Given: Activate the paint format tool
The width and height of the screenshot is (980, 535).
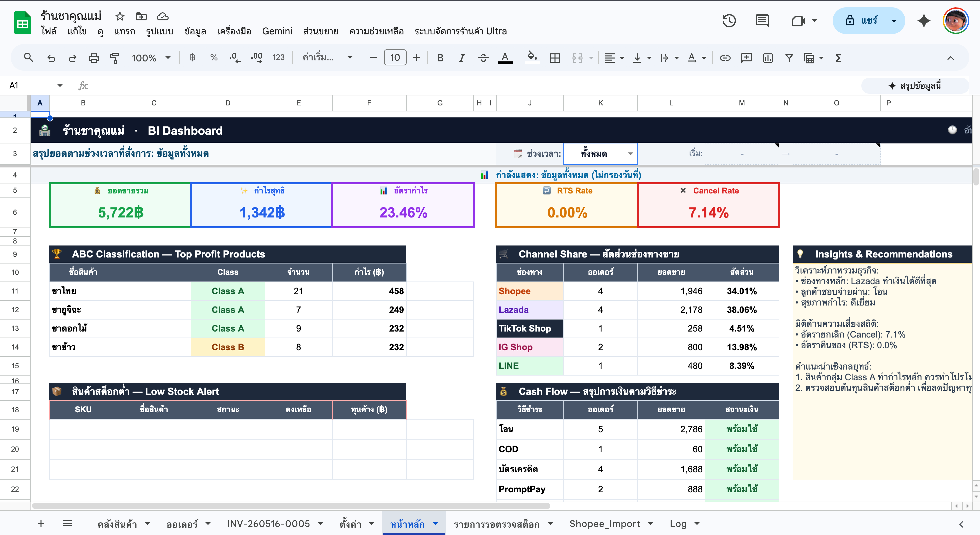Looking at the screenshot, I should tap(115, 58).
